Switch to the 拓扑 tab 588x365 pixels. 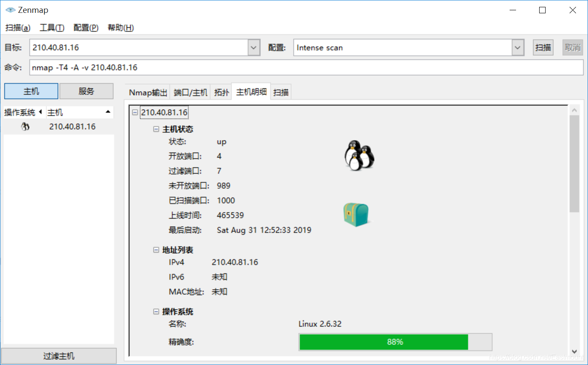click(221, 93)
